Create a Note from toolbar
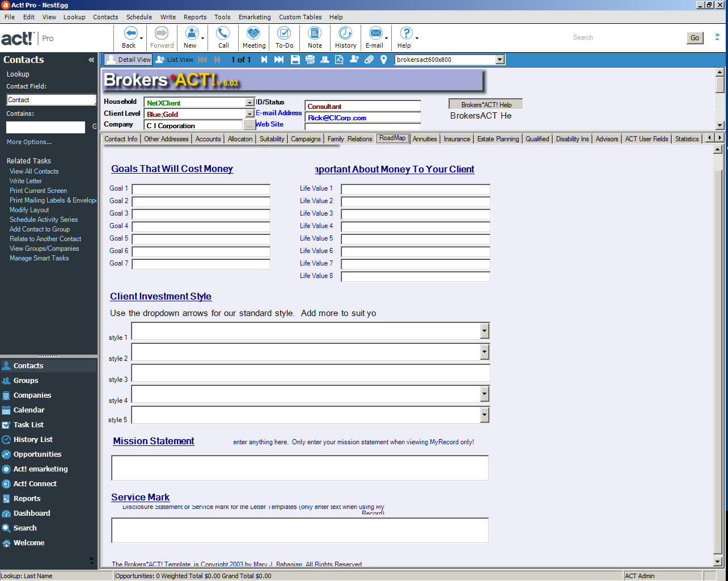This screenshot has width=728, height=581. click(315, 33)
